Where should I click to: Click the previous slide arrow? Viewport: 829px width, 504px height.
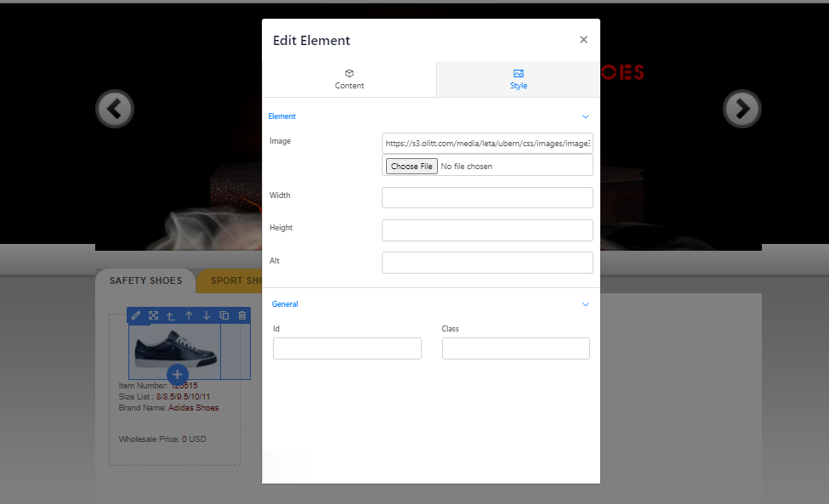point(115,109)
